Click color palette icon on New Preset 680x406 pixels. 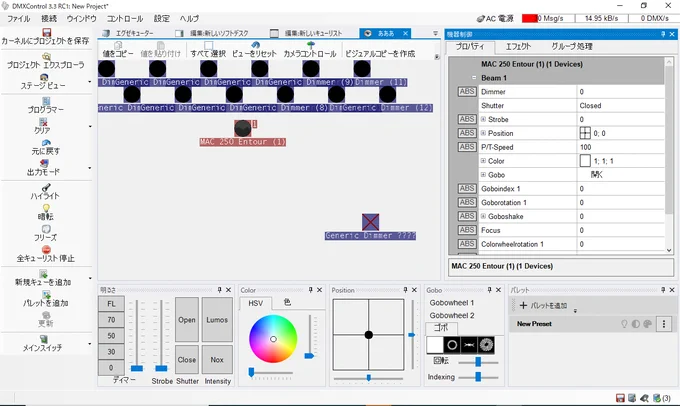pos(647,324)
